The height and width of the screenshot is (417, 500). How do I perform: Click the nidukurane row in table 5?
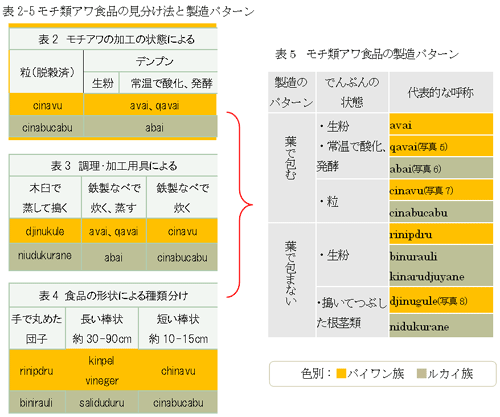point(441,326)
